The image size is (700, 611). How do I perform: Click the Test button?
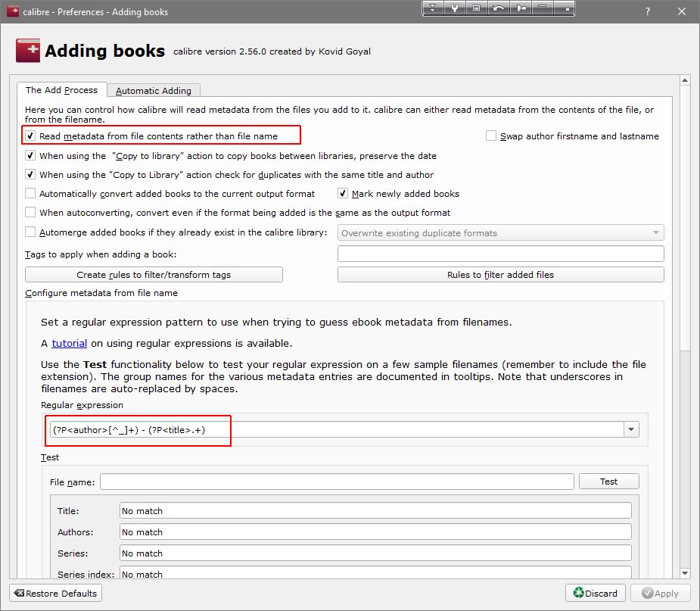[609, 482]
